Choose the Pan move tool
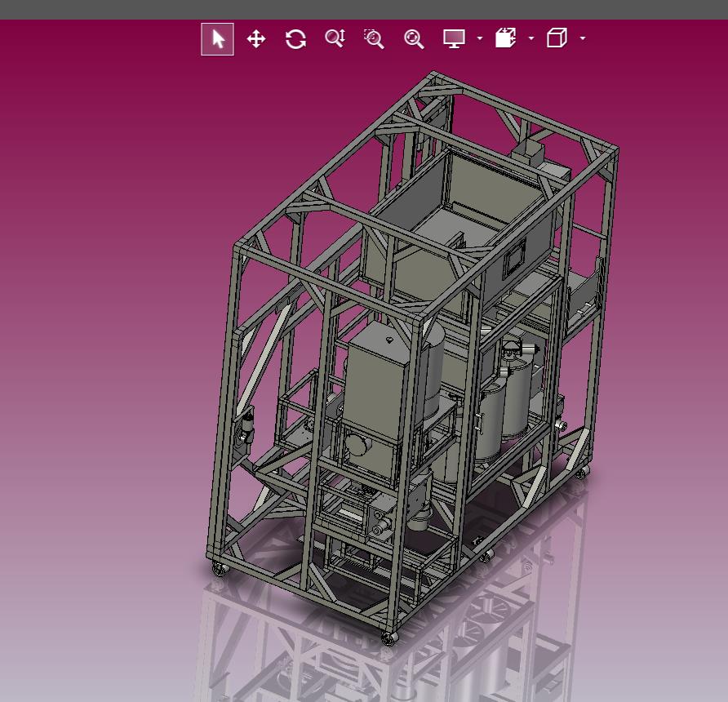 256,39
